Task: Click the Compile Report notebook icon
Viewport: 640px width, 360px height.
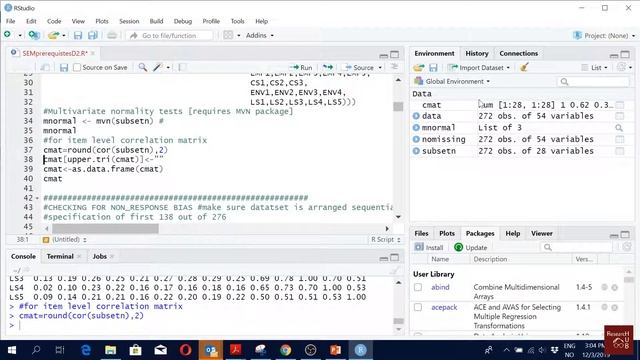Action: (x=182, y=67)
